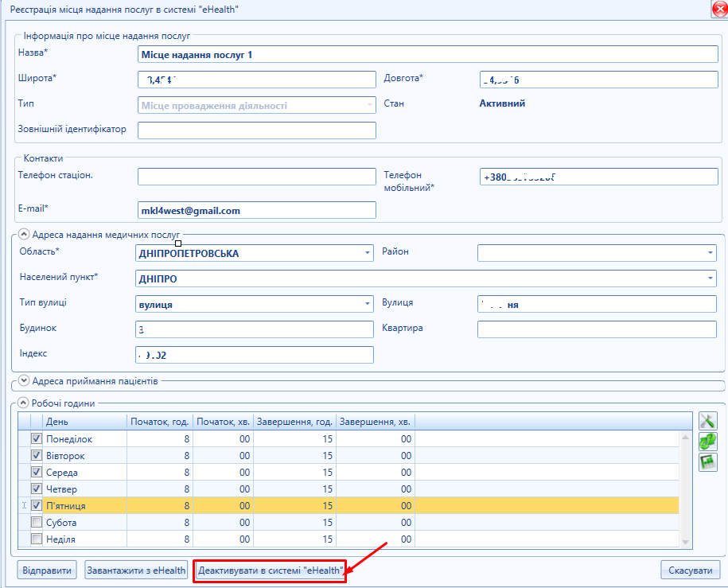Click the Активний status text
The width and height of the screenshot is (728, 588).
pos(502,103)
